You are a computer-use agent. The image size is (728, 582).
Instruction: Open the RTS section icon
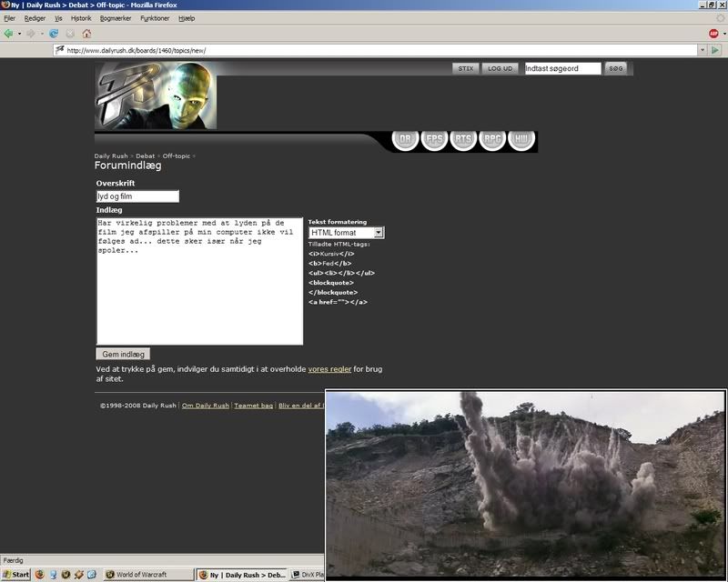click(463, 139)
